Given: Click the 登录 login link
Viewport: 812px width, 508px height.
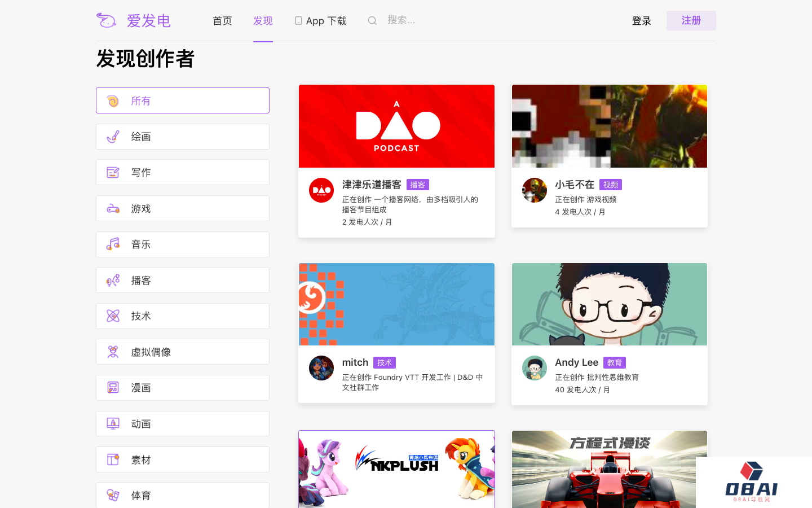Looking at the screenshot, I should pos(642,21).
